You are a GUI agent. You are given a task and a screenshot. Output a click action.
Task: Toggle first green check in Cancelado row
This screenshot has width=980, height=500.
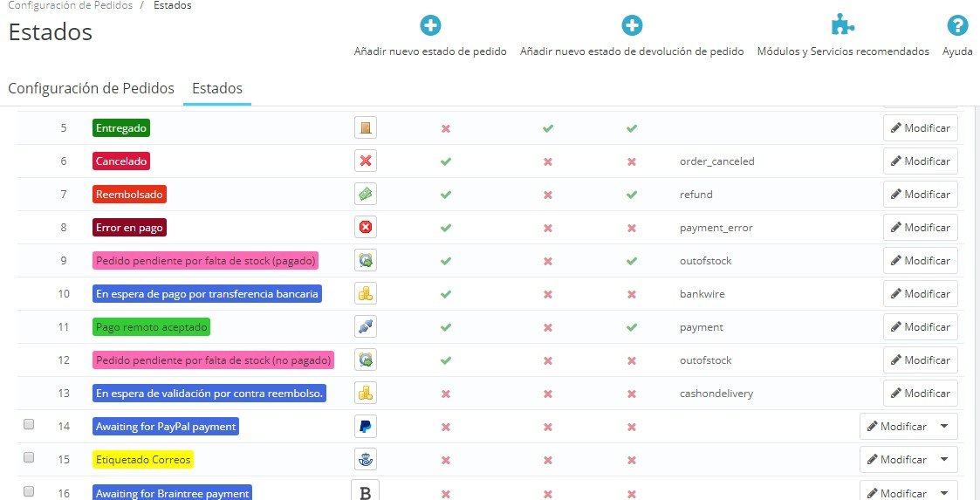(446, 161)
